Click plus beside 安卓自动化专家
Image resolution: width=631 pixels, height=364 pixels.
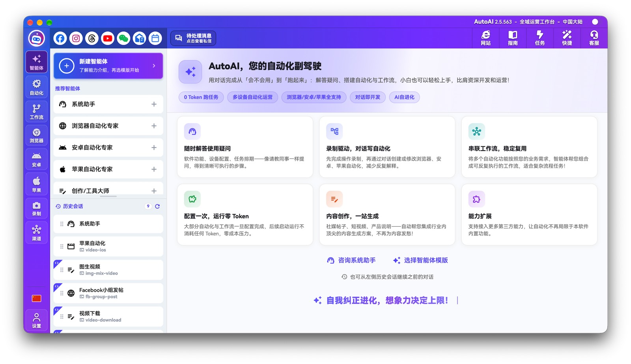pyautogui.click(x=154, y=147)
